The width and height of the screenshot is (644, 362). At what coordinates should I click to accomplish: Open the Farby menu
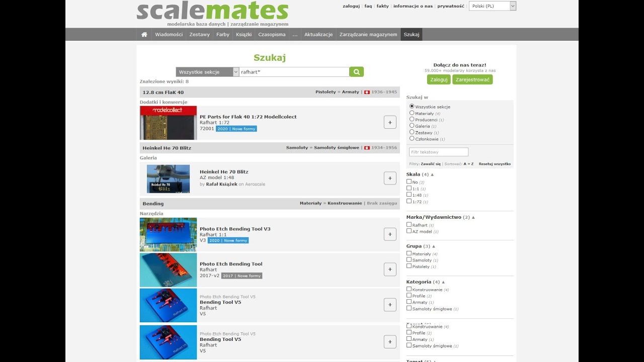pos(223,35)
